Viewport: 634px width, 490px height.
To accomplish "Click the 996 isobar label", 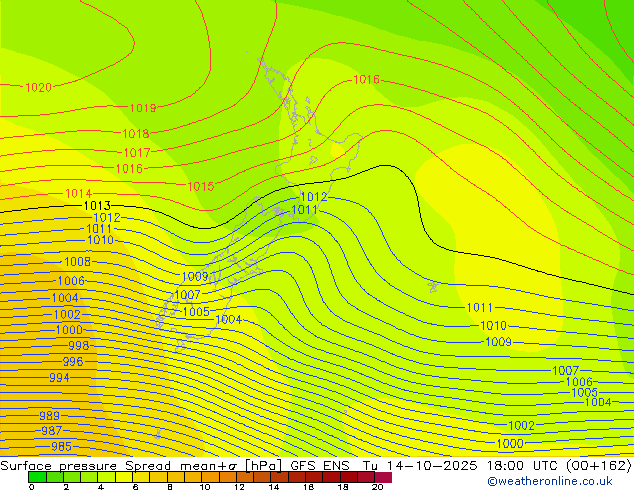I will 73,361.
